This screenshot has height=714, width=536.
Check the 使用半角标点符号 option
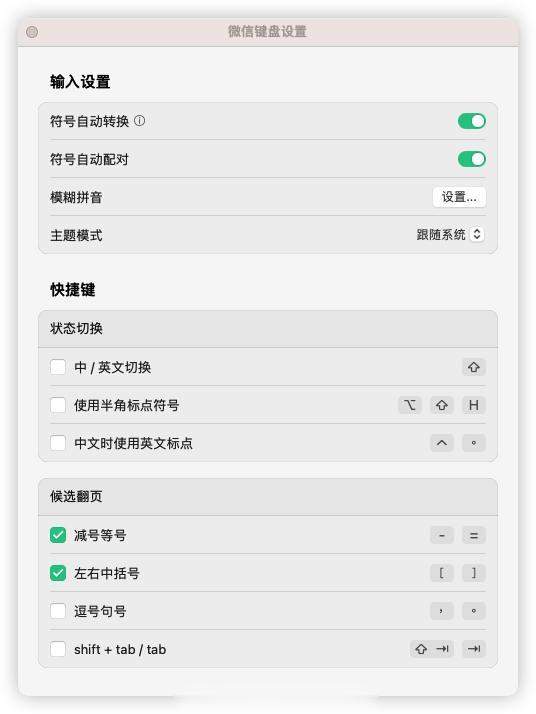58,405
